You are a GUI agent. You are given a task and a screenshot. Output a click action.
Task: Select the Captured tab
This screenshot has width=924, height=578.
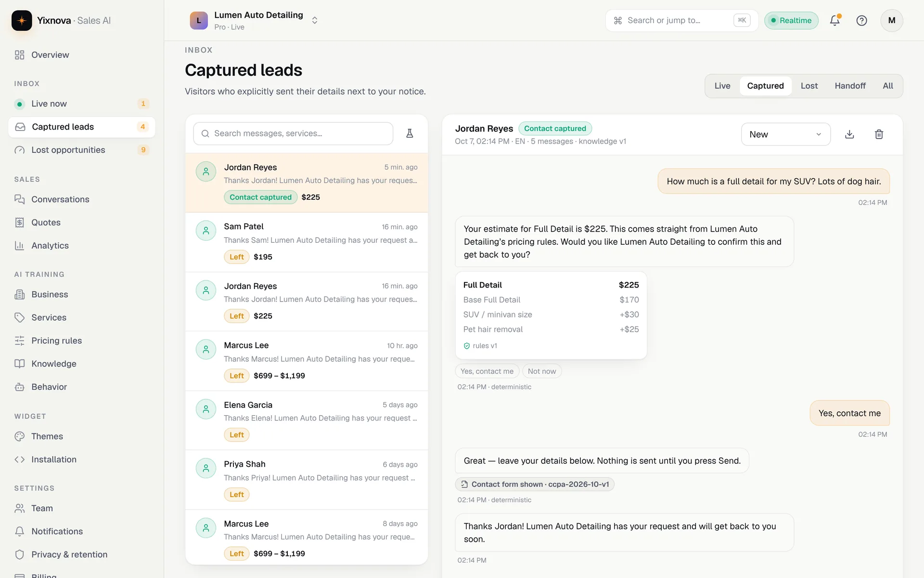coord(765,86)
